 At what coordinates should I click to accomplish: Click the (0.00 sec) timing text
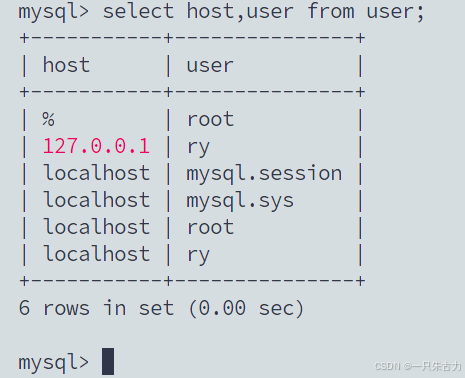click(x=246, y=308)
